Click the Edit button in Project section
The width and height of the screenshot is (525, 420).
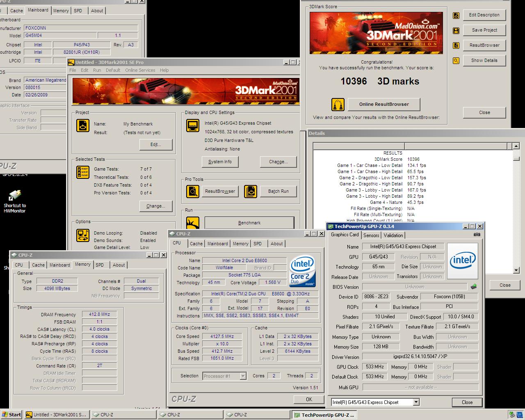[x=155, y=145]
